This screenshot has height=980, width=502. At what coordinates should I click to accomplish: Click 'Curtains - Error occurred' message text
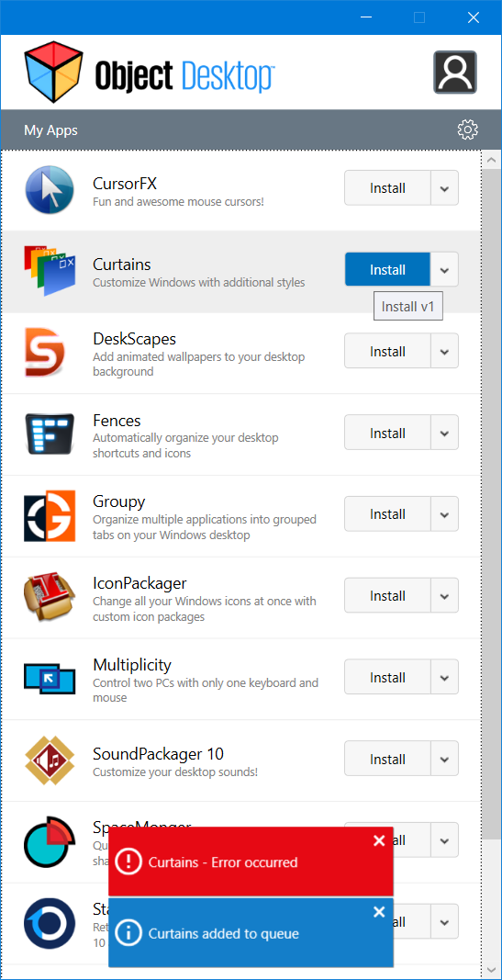(223, 862)
